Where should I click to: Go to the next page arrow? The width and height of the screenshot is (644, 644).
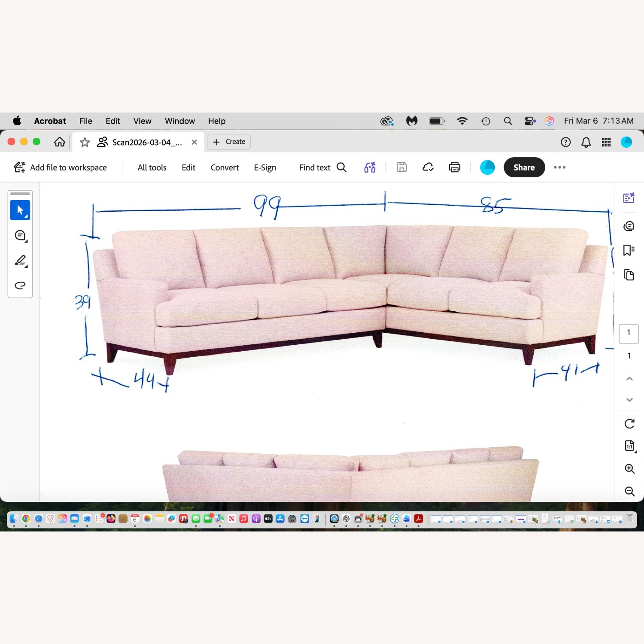629,400
